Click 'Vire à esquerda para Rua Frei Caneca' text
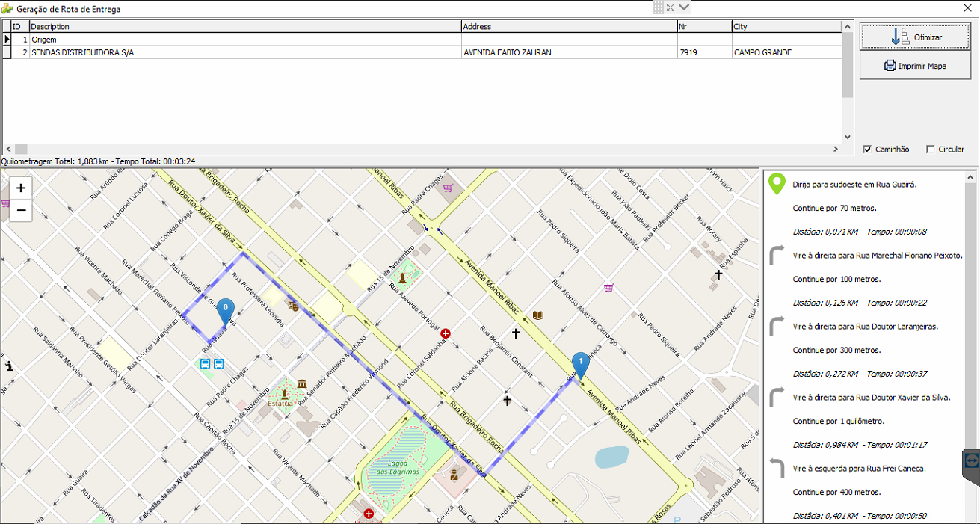Screen dimensions: 980x524 [860, 469]
